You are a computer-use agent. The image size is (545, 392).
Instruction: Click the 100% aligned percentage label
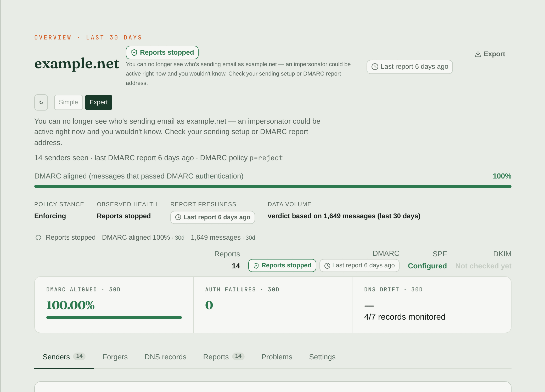[x=502, y=176]
